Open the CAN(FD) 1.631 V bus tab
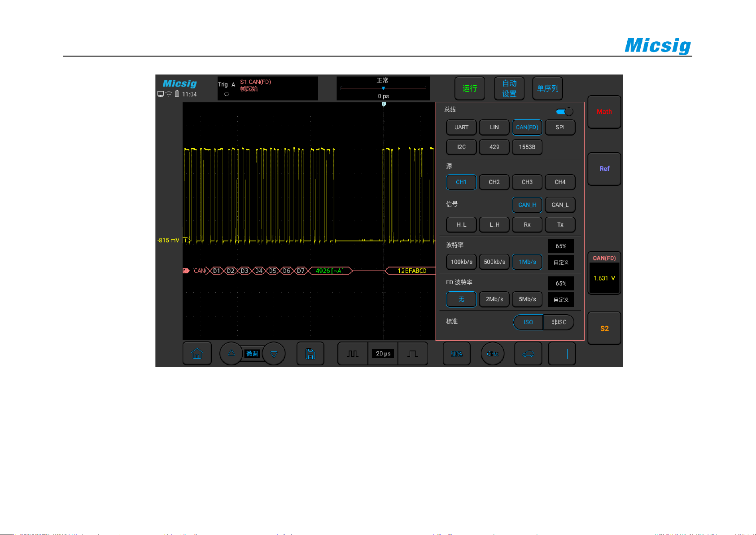756x535 pixels. click(604, 273)
